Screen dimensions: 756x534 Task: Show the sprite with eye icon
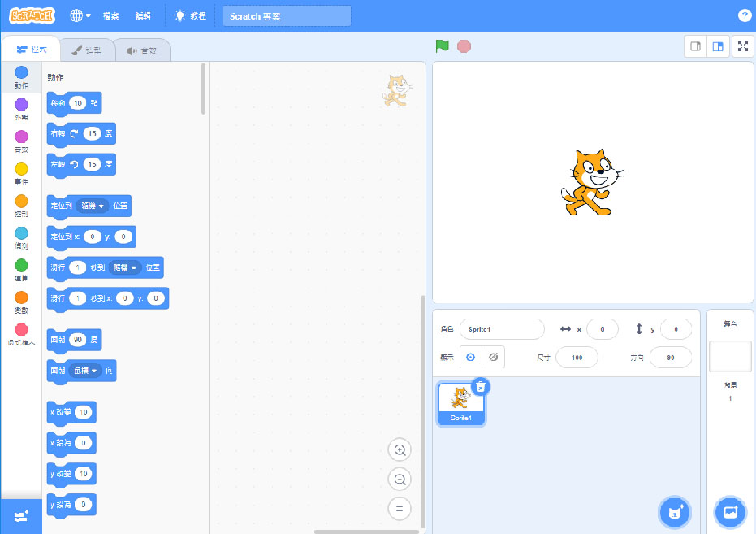pos(471,358)
